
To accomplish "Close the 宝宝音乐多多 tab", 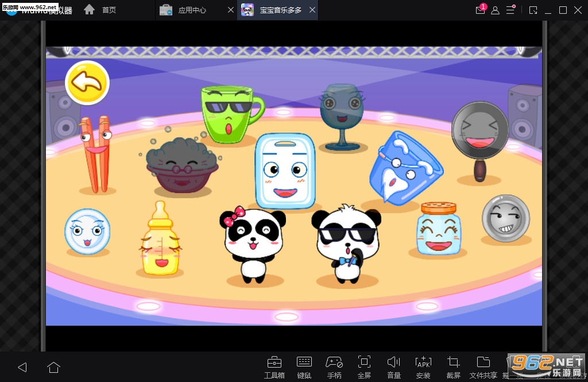I will pyautogui.click(x=312, y=10).
